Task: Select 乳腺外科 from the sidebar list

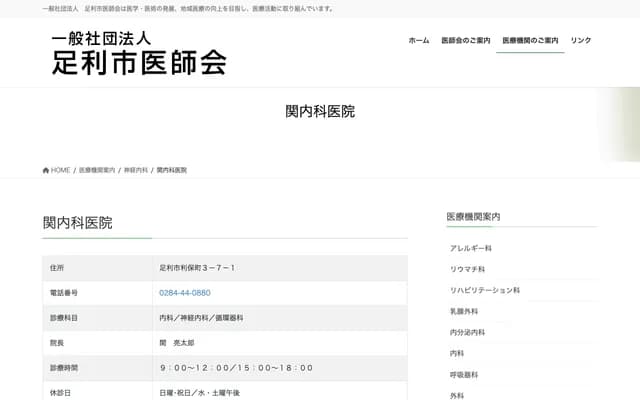Action: point(464,311)
